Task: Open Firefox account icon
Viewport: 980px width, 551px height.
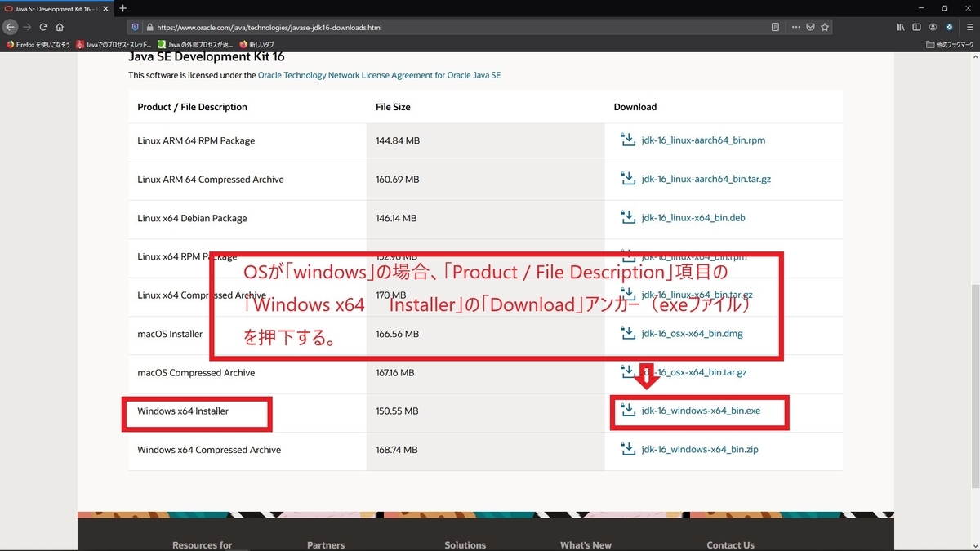Action: [933, 27]
